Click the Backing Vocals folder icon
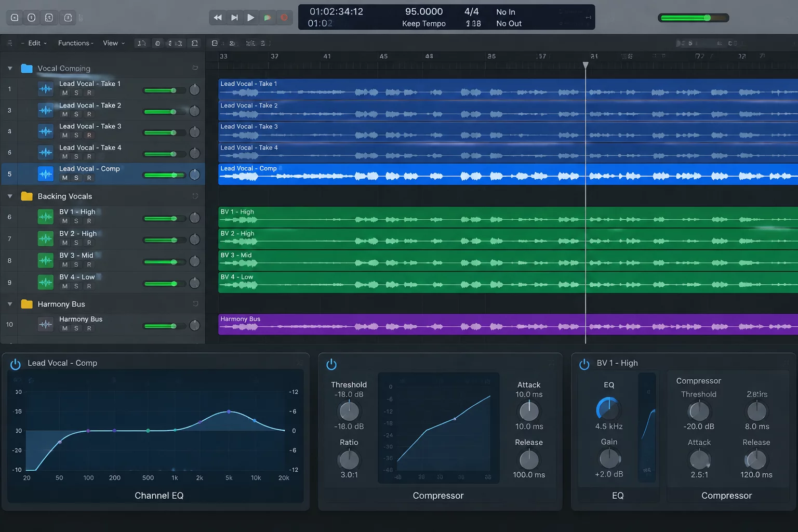 pyautogui.click(x=26, y=196)
